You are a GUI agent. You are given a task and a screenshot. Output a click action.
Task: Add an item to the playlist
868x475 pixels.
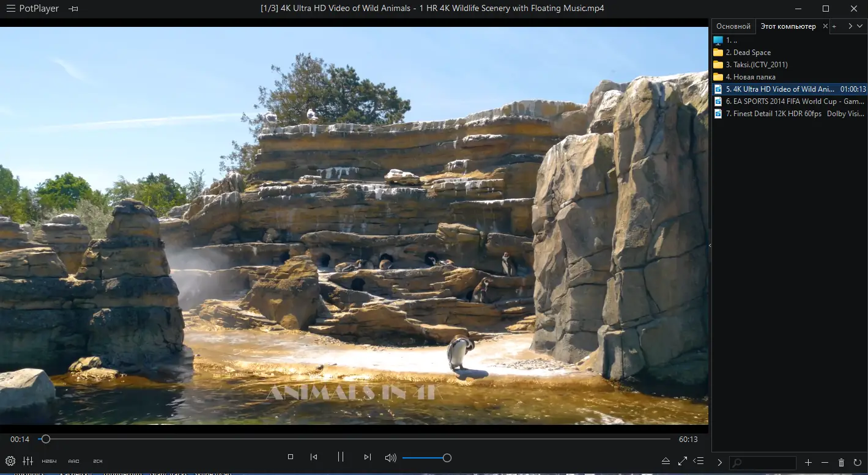(808, 463)
